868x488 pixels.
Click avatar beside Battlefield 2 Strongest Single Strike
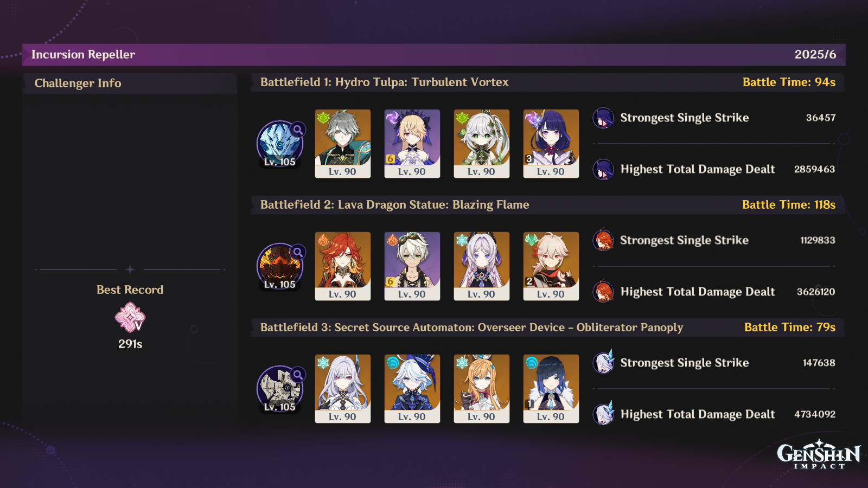click(603, 240)
